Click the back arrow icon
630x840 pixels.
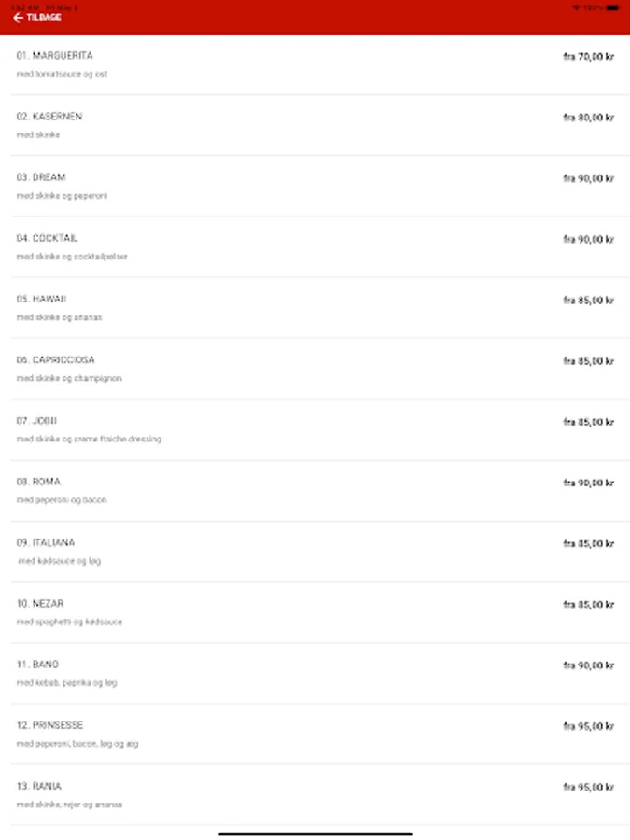16,16
